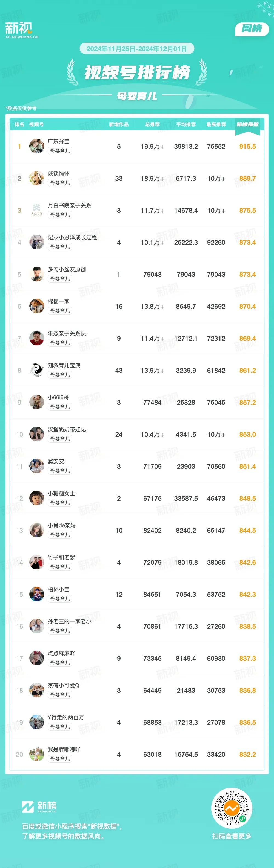Click the 915.5 index score
This screenshot has width=274, height=868.
[x=248, y=147]
